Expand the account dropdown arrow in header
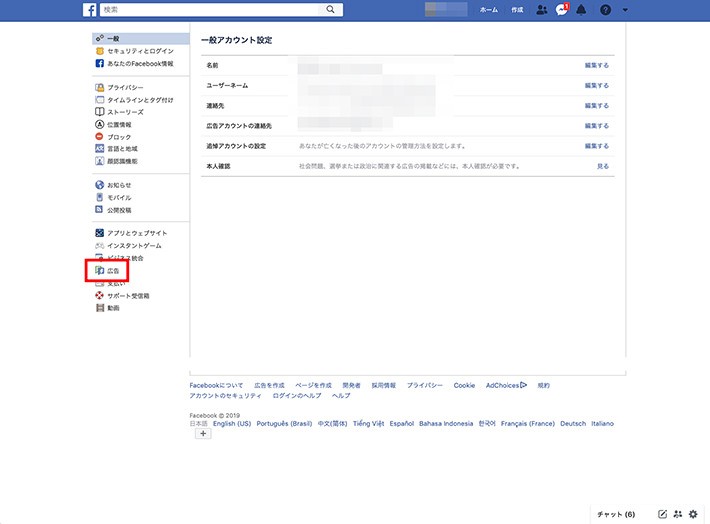710x524 pixels. click(625, 10)
